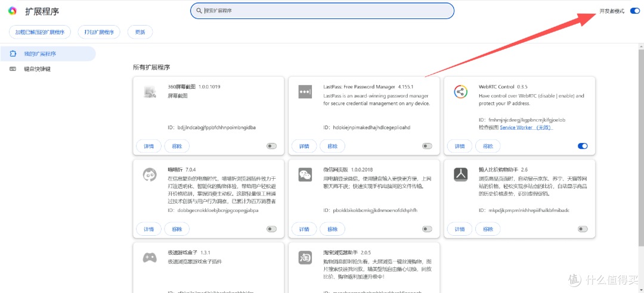Click the WebRTC Control 0.3.5 title
This screenshot has height=293, width=644.
point(503,87)
